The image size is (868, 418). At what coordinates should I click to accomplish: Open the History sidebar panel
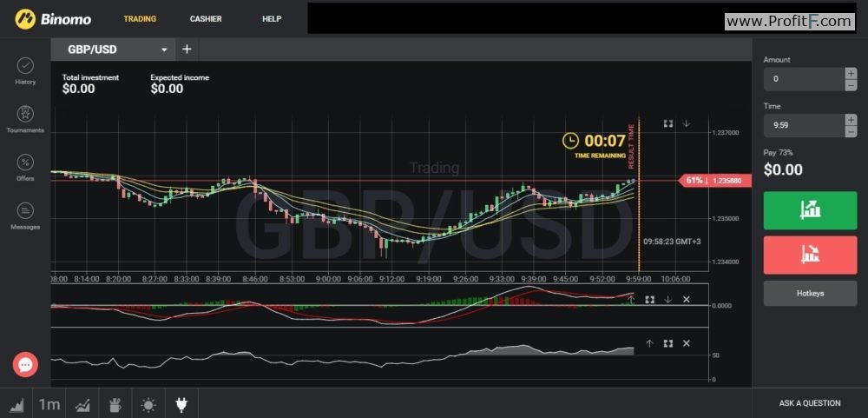pyautogui.click(x=25, y=71)
